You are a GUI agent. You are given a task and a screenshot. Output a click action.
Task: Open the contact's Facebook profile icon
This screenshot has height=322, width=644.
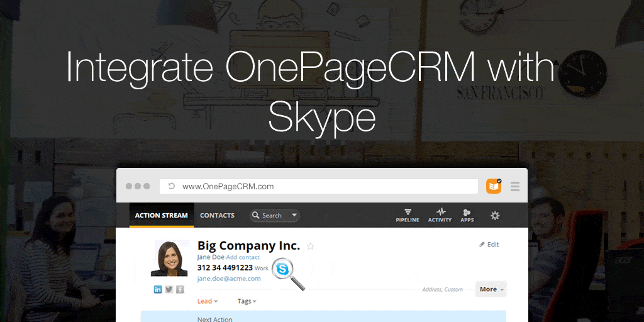[180, 289]
